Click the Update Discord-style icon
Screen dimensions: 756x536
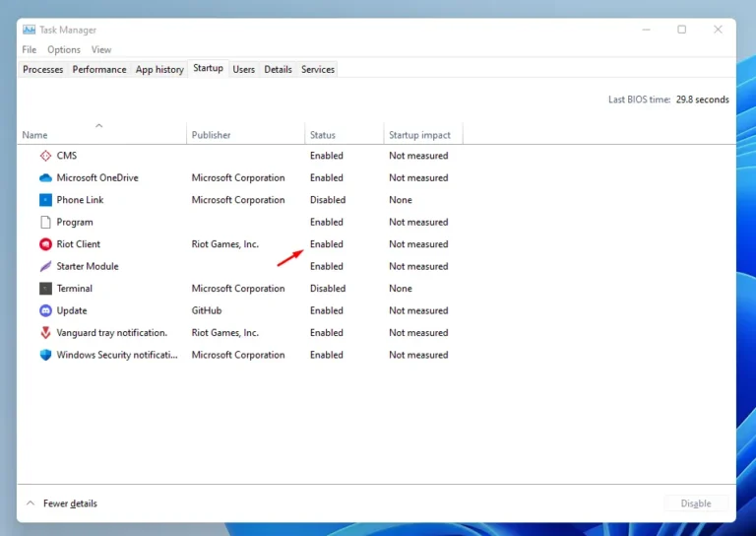tap(45, 310)
